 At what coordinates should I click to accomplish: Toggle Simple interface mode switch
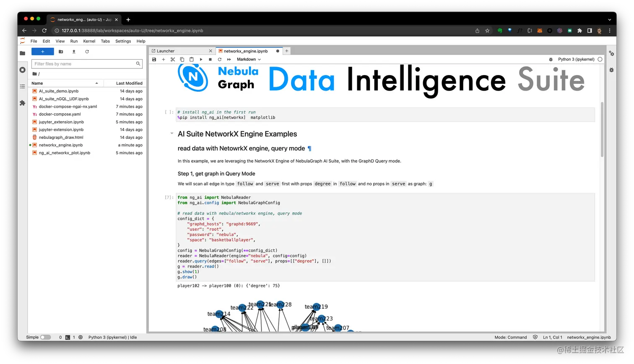click(45, 337)
